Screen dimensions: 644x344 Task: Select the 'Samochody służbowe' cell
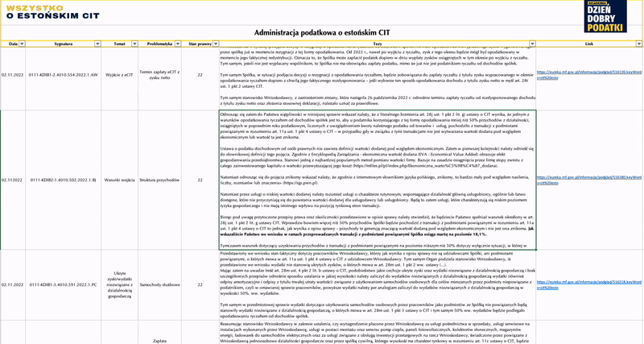pos(159,284)
